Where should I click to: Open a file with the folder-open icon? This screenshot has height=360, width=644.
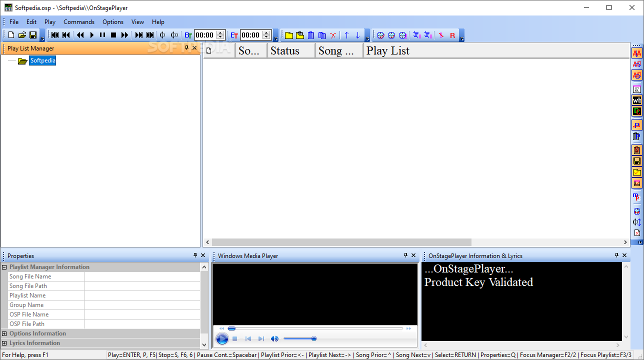pyautogui.click(x=22, y=35)
